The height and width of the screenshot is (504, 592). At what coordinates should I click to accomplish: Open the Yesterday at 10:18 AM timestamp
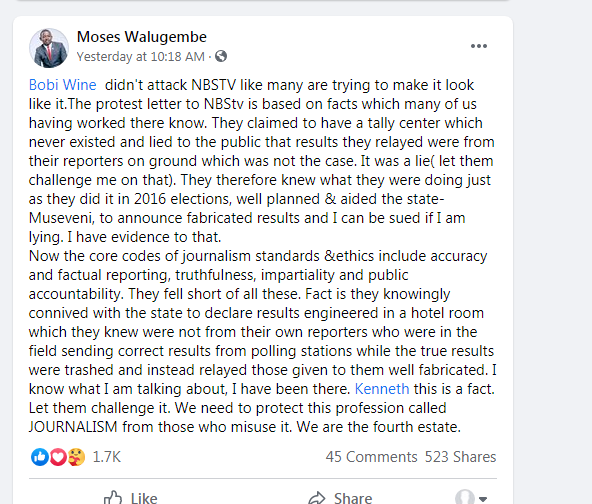coord(140,57)
